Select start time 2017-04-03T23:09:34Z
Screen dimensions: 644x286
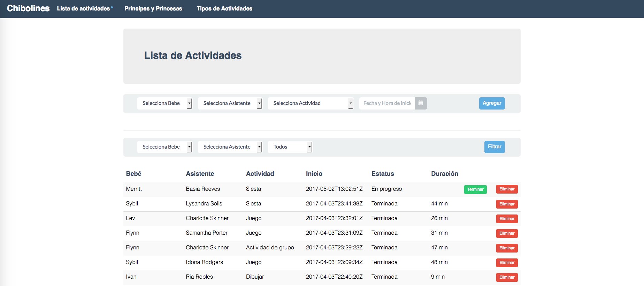[334, 262]
